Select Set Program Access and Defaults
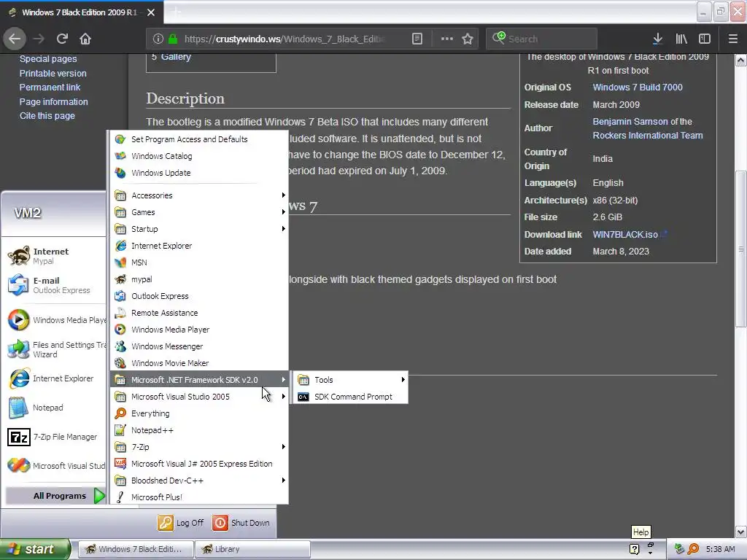Screen dimensions: 747x560 pyautogui.click(x=198, y=139)
